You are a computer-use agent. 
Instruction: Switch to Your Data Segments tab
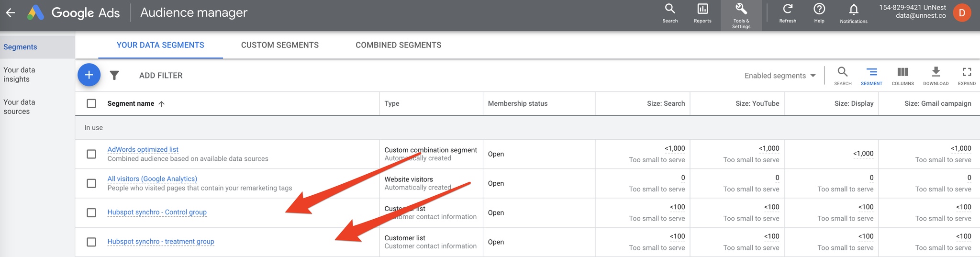160,45
